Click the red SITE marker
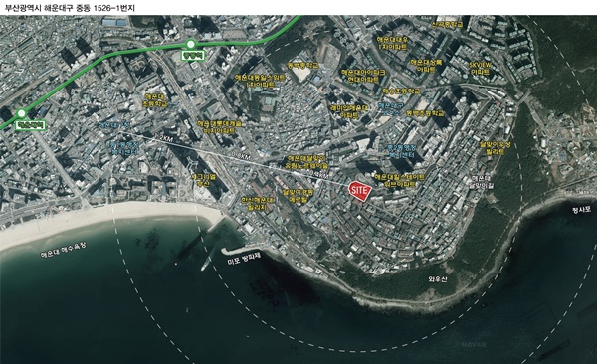 coord(360,191)
